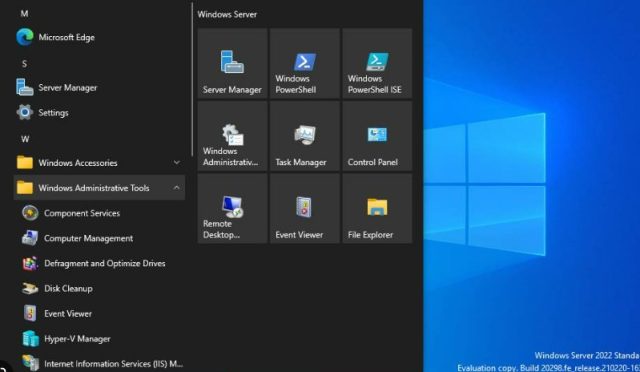Open the Control Panel tile
This screenshot has width=640, height=372.
pyautogui.click(x=377, y=136)
